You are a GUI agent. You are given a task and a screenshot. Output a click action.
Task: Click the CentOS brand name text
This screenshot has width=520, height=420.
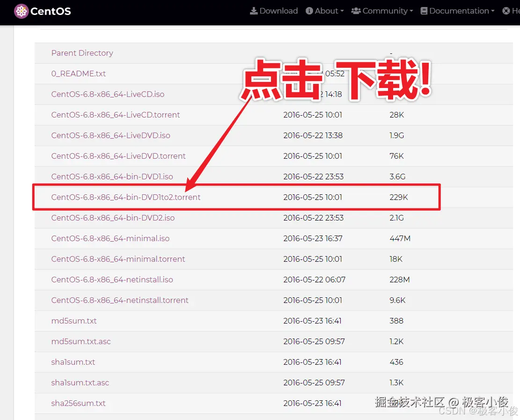[51, 11]
